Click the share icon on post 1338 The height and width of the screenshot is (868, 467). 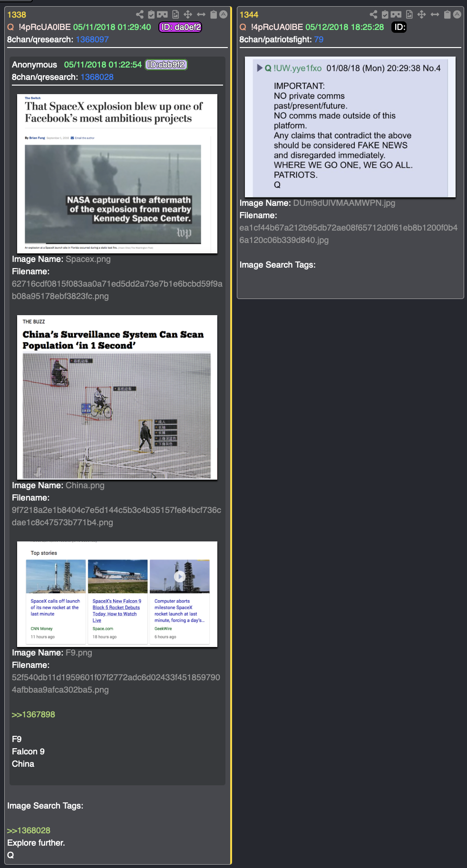(140, 15)
